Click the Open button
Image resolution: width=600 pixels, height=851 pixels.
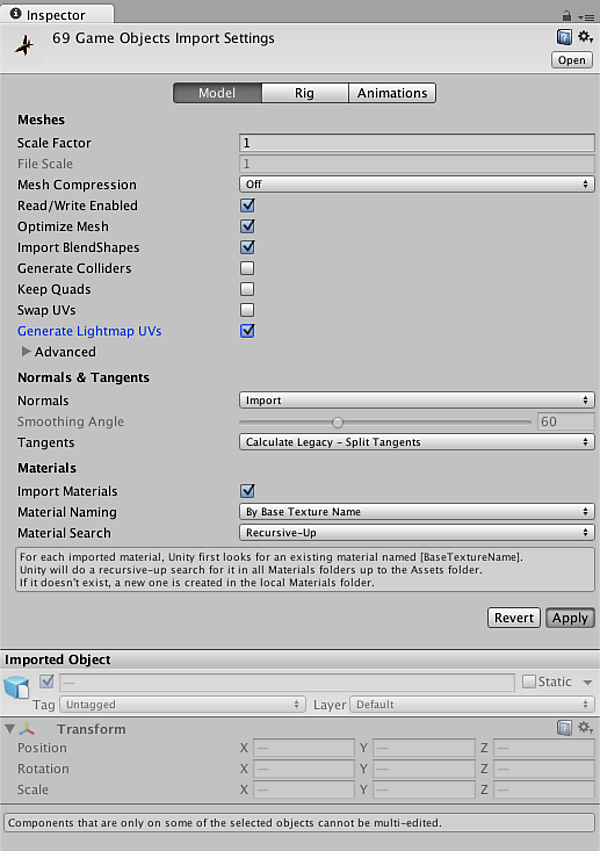(572, 60)
